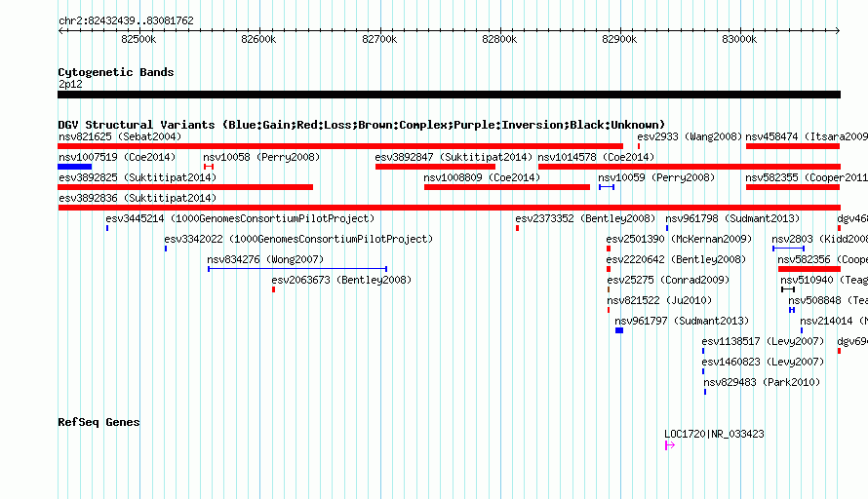Screen dimensions: 868x499
Task: Click the 83000k ruler tick label
Action: click(739, 39)
